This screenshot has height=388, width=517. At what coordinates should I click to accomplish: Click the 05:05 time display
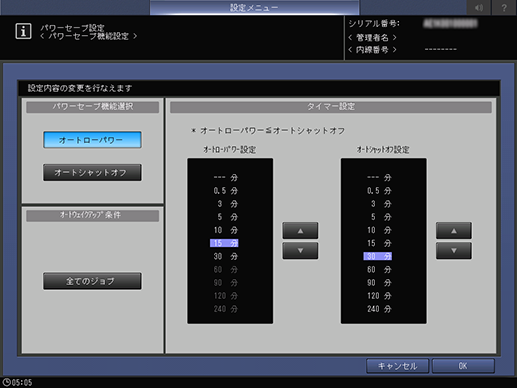(x=22, y=382)
